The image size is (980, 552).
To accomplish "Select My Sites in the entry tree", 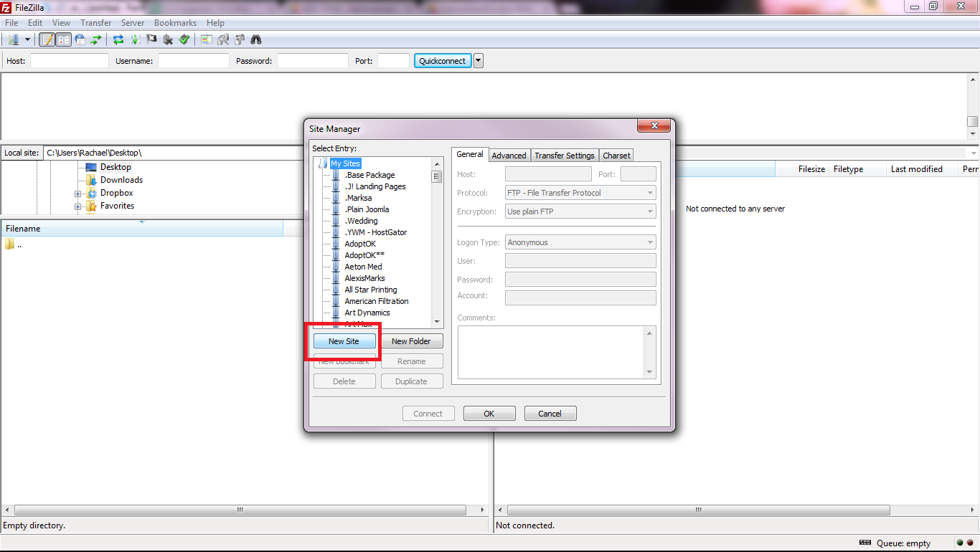I will (345, 163).
